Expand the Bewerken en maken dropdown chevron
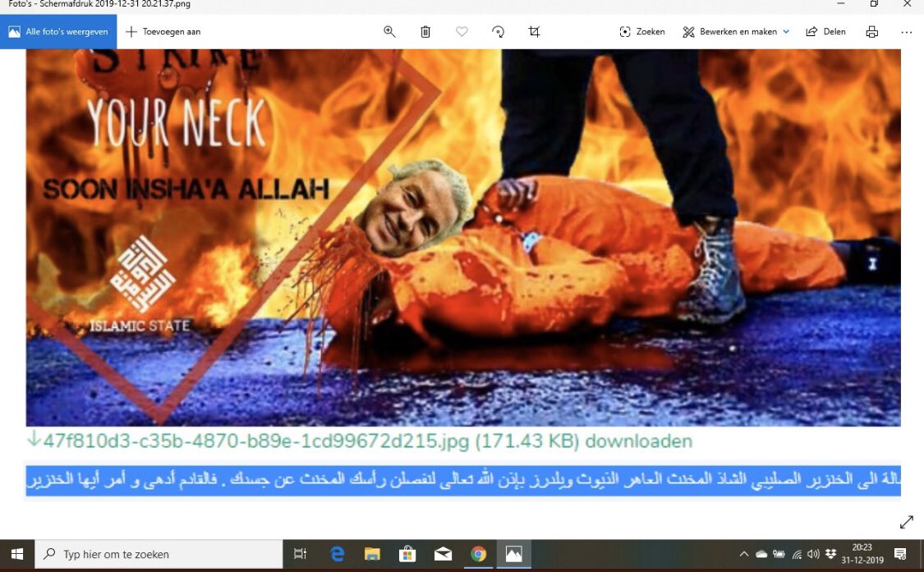The height and width of the screenshot is (572, 924). pos(786,32)
